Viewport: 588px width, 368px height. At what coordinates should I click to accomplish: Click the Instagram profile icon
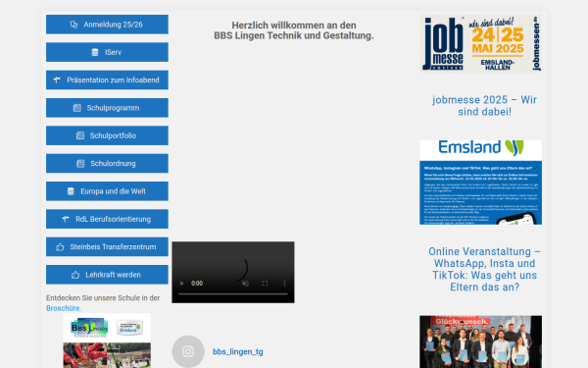(x=188, y=351)
